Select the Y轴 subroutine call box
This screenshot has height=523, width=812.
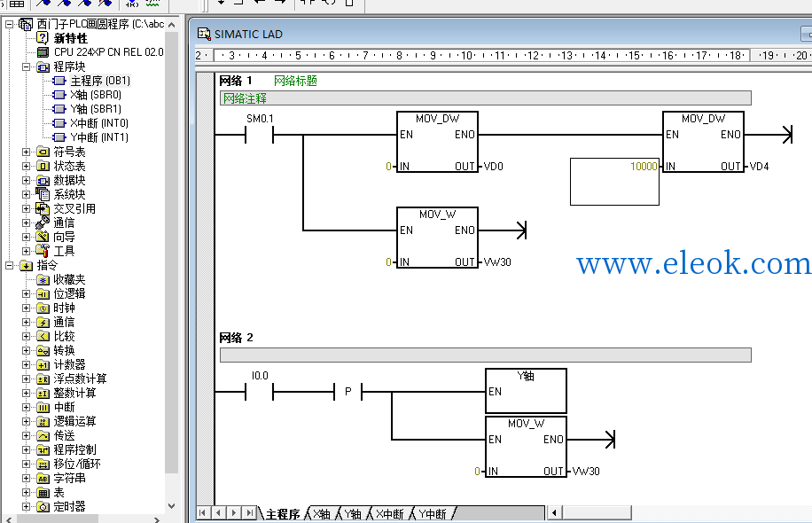[x=526, y=391]
